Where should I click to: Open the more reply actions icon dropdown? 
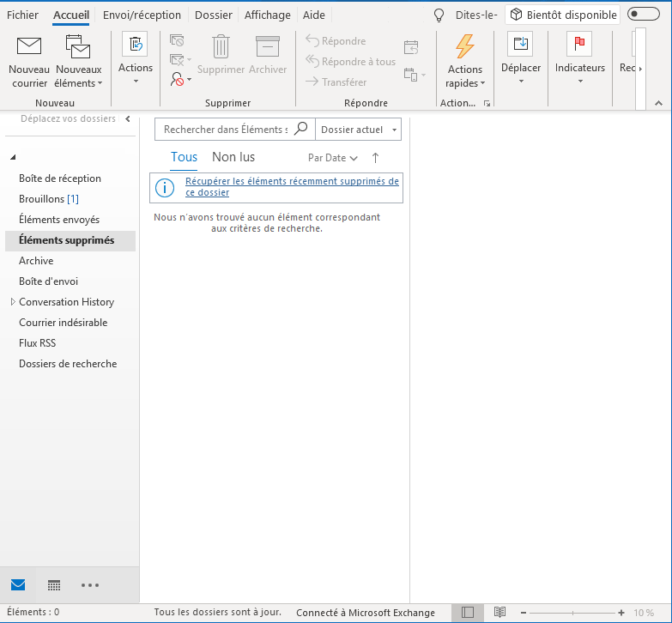click(415, 75)
